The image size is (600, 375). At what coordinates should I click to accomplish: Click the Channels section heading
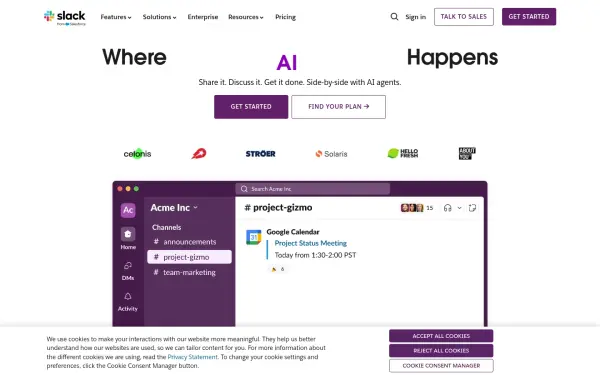coord(166,227)
